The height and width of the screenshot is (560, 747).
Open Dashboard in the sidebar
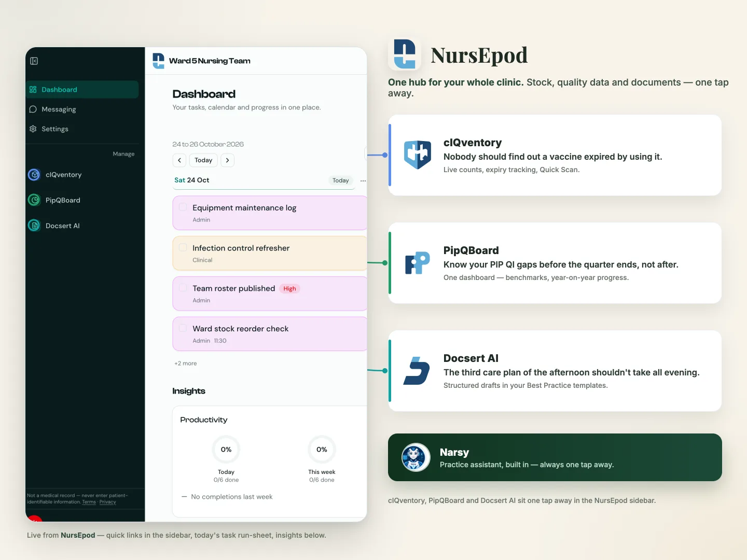point(82,90)
